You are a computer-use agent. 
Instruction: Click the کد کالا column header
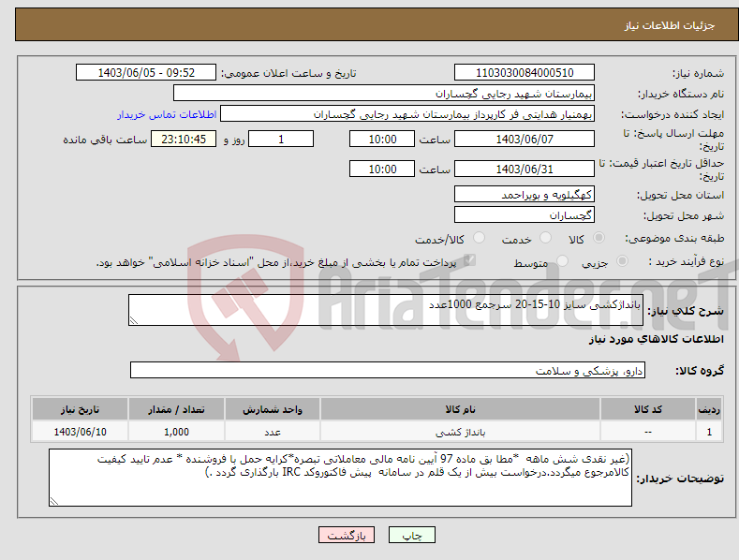pos(648,409)
